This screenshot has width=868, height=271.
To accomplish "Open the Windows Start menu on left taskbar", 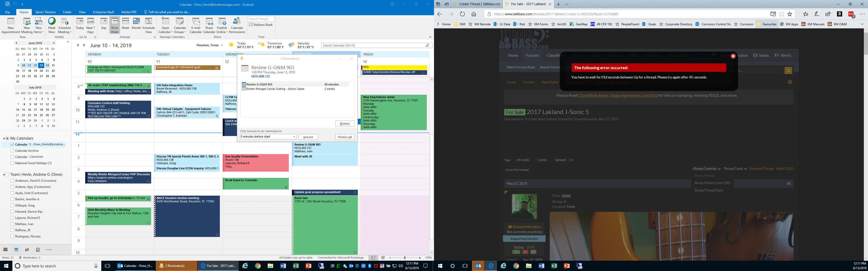I will tap(6, 266).
